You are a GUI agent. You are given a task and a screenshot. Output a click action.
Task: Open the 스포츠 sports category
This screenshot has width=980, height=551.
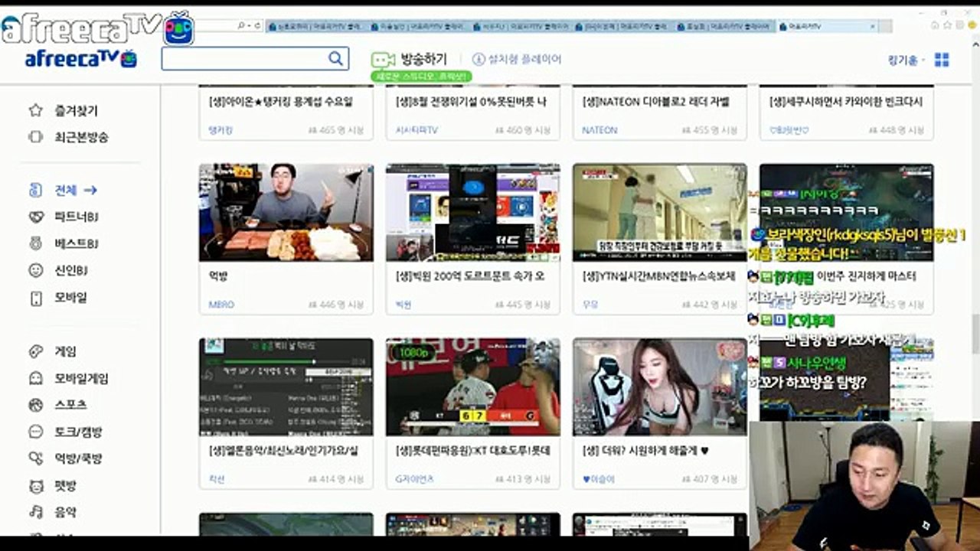[58, 405]
